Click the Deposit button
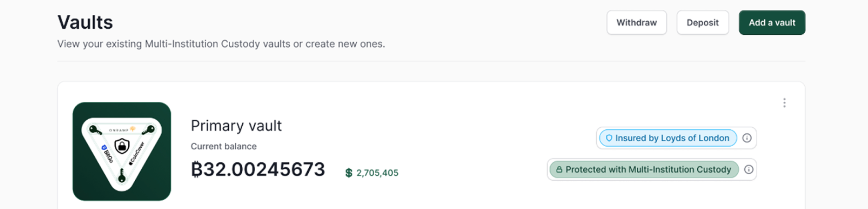 tap(702, 23)
